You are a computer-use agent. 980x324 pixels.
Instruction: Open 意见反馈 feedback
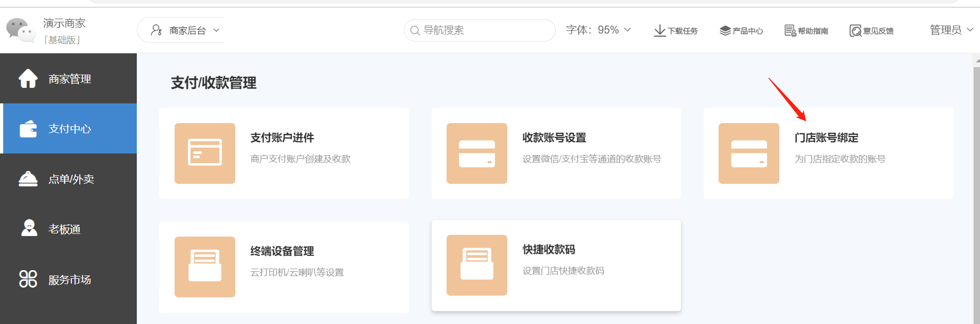coord(871,30)
